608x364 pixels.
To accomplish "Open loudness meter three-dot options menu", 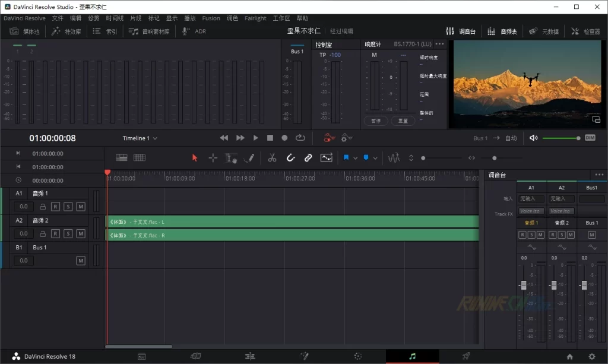I will tap(439, 44).
